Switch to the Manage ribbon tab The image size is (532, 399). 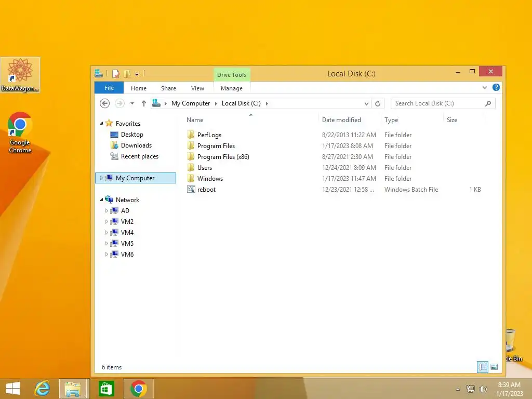[232, 88]
